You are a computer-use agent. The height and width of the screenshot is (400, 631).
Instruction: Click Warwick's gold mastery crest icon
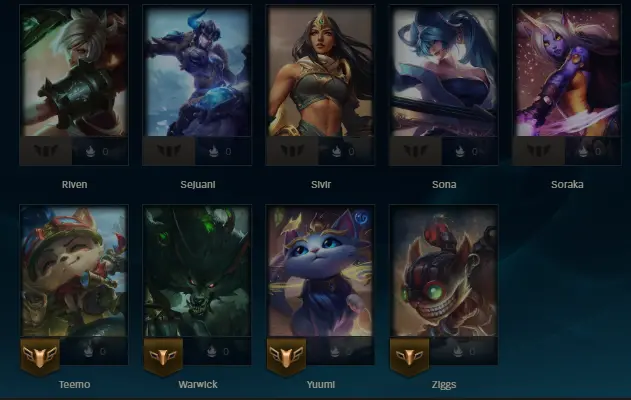click(163, 357)
